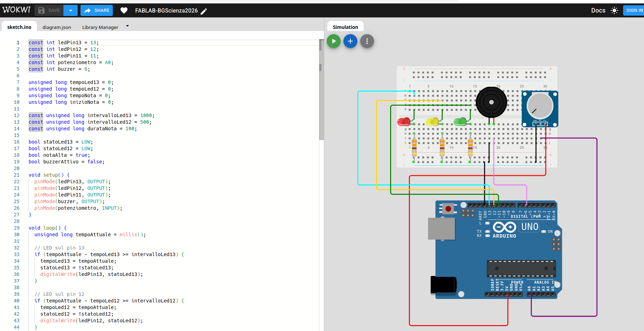Viewport: 644px width, 331px height.
Task: Select the Simulation tab
Action: pyautogui.click(x=345, y=27)
